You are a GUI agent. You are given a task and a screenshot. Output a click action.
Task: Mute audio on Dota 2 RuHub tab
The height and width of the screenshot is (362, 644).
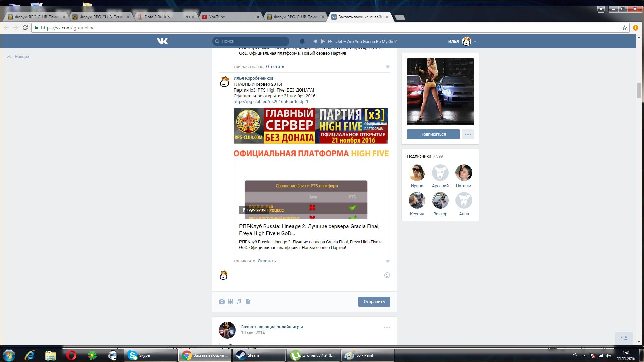tap(188, 17)
